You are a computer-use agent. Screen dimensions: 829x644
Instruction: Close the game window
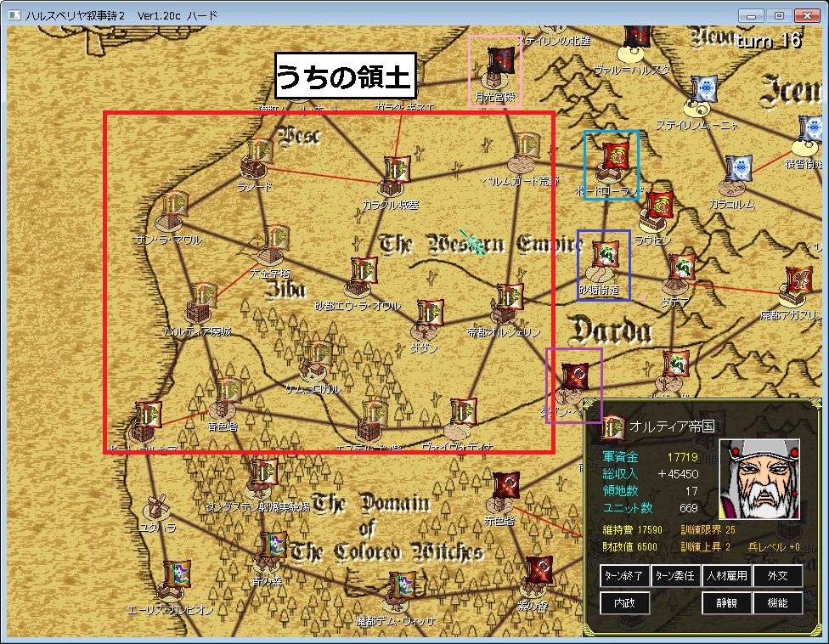tap(807, 16)
